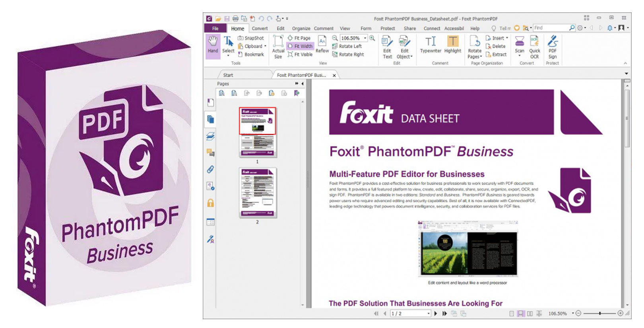Click the zoom out minus in status bar

point(578,314)
